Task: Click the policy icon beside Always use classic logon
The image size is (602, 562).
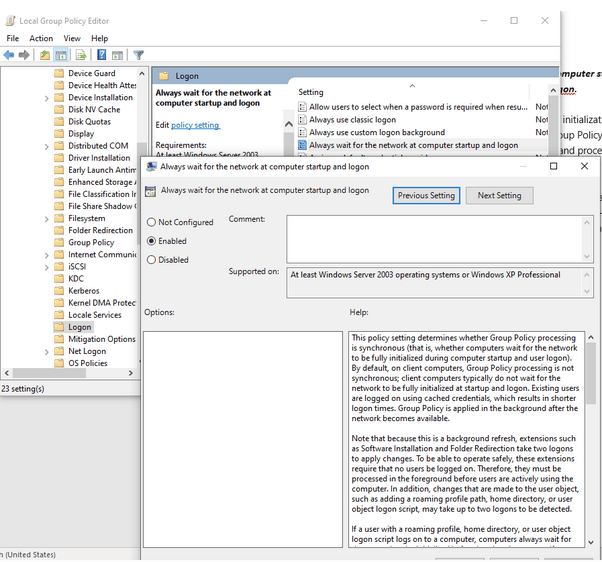Action: (x=303, y=120)
